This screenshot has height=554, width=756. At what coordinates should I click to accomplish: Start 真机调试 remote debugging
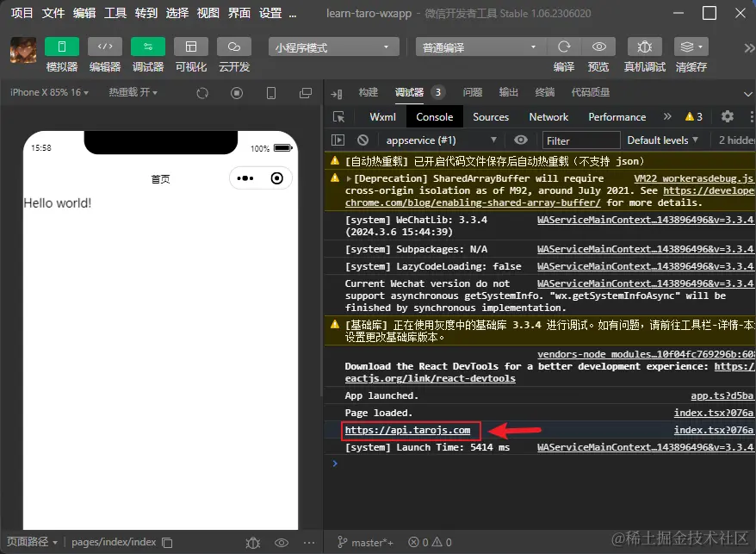645,47
